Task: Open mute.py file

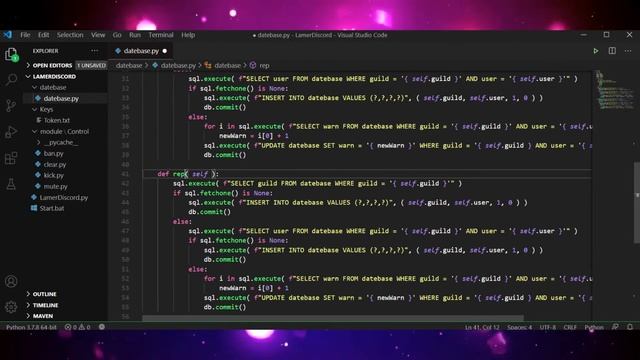Action: [x=65, y=187]
